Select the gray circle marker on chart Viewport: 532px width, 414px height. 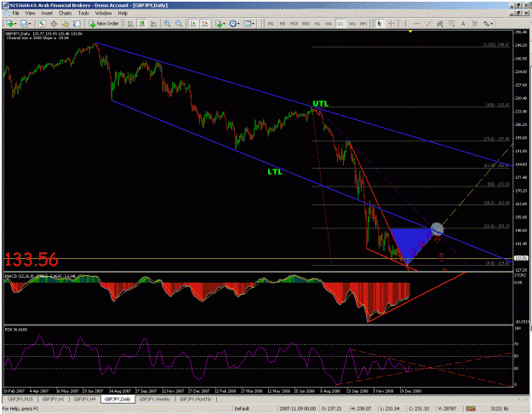pos(437,229)
